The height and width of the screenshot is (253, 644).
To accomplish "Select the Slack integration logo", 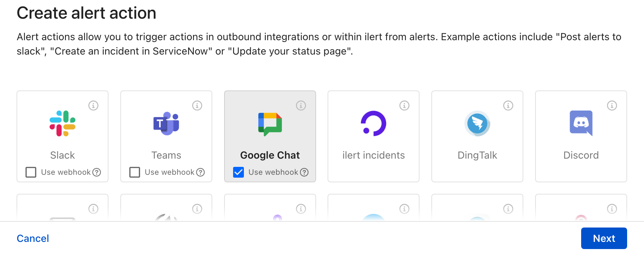I will pos(62,123).
